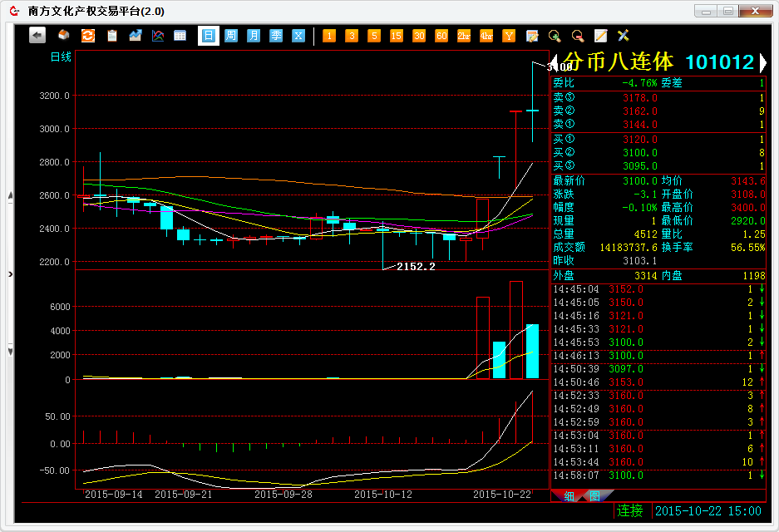779x532 pixels.
Task: Open the data table grid icon
Action: click(180, 36)
